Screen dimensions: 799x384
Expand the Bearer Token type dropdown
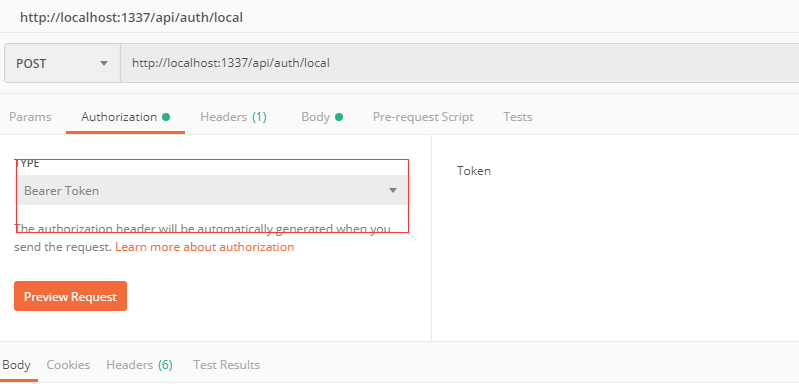(212, 190)
